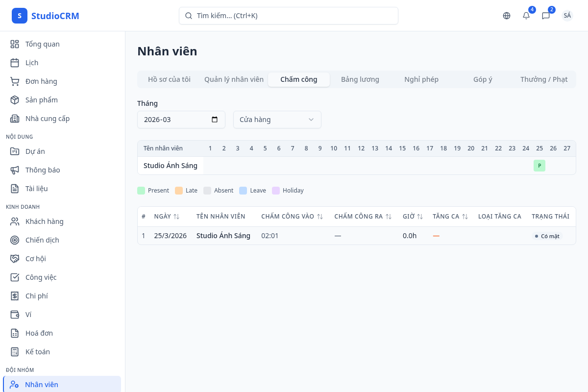This screenshot has width=588, height=392.
Task: Open the chat messages icon
Action: click(546, 16)
